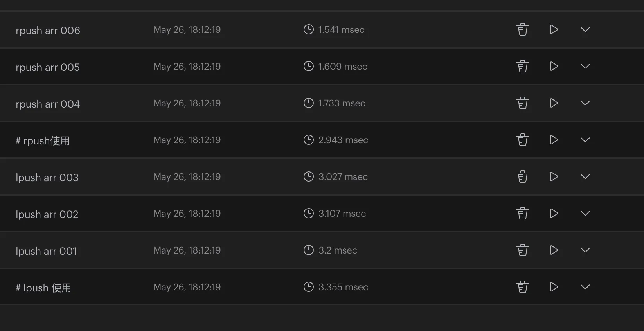Run the rpush arr 005 command again
644x331 pixels.
554,67
